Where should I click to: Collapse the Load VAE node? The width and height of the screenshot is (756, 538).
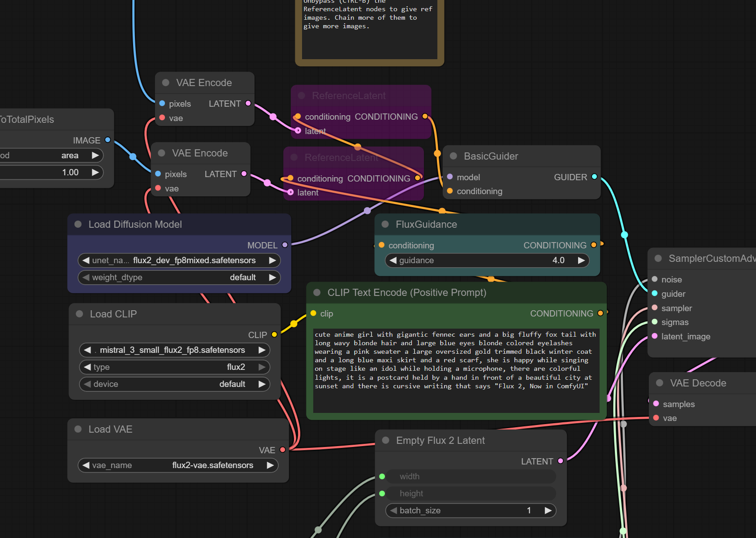[78, 429]
